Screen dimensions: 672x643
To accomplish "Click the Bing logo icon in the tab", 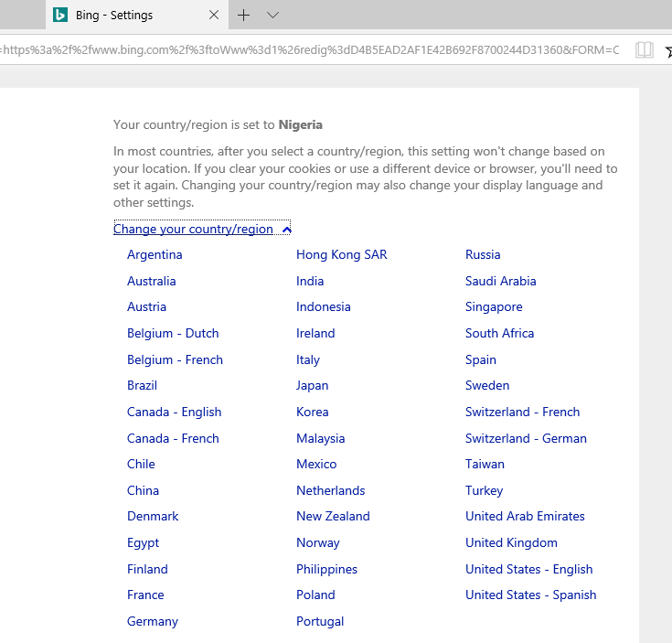I will pyautogui.click(x=60, y=15).
